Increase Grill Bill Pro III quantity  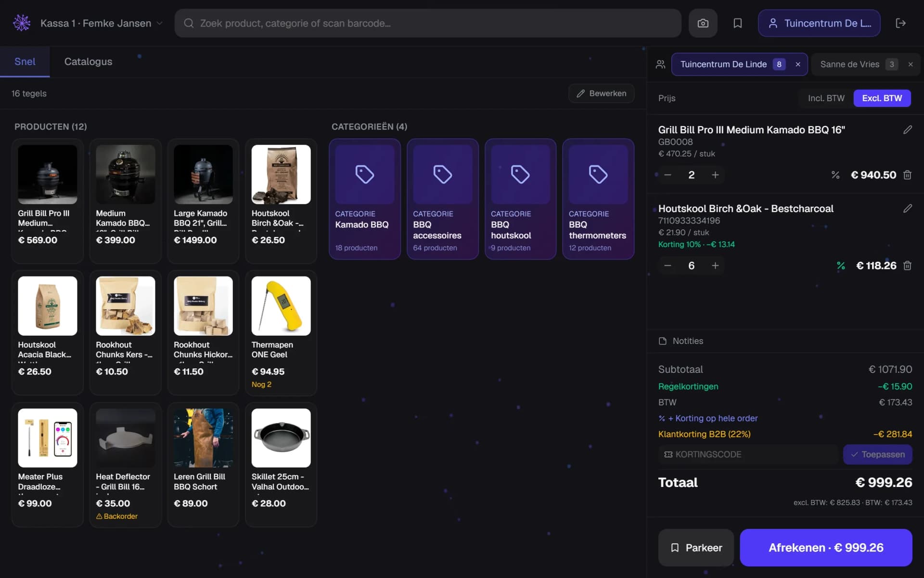tap(715, 175)
